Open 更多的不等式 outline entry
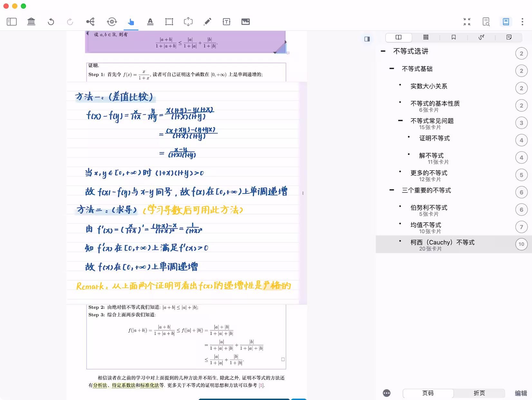The image size is (532, 400). (429, 173)
